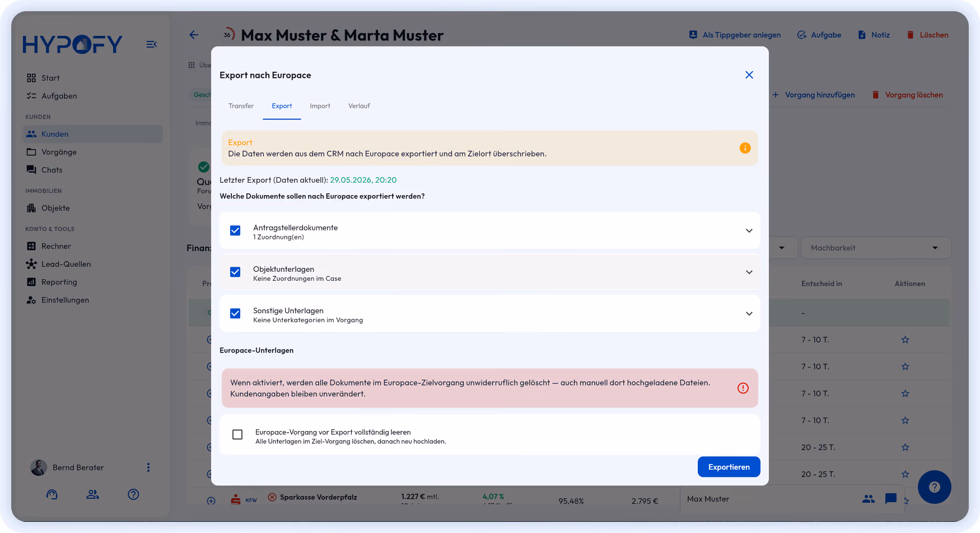Switch to the Transfer tab
This screenshot has width=980, height=533.
241,106
